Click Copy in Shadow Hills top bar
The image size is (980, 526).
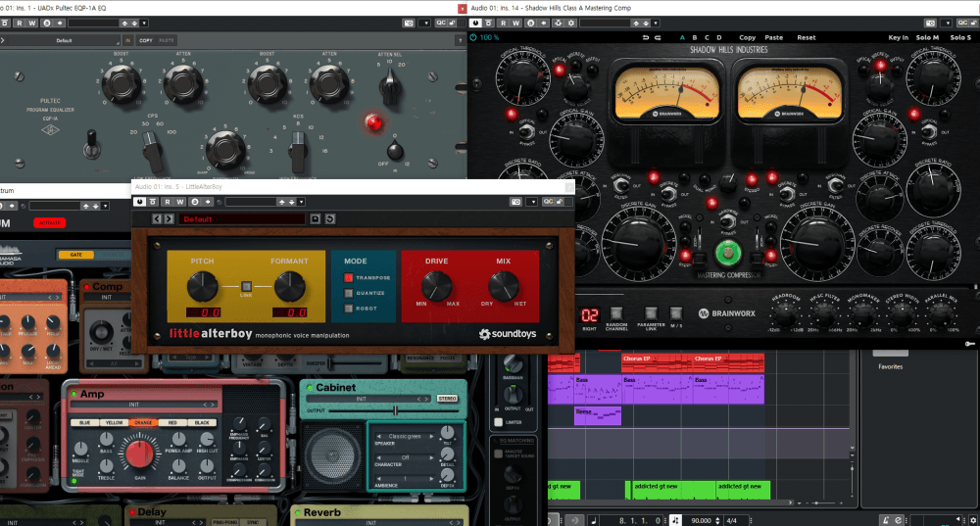point(747,37)
